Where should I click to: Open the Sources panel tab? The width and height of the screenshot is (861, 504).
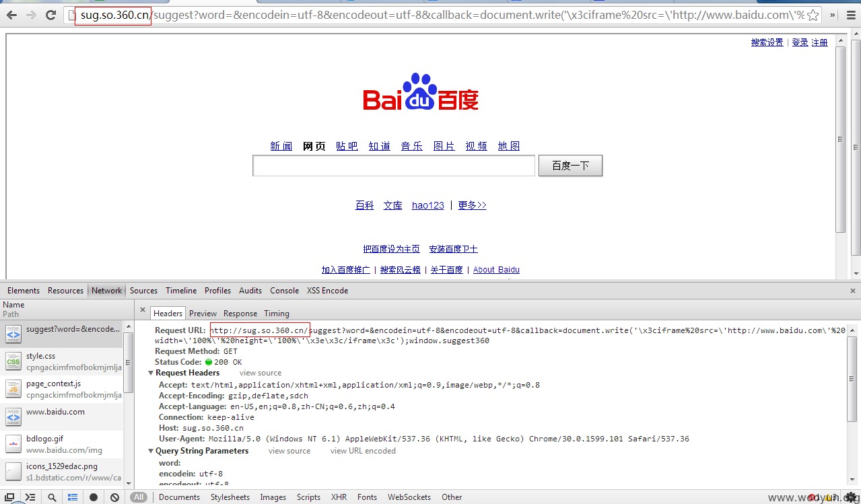(x=143, y=291)
